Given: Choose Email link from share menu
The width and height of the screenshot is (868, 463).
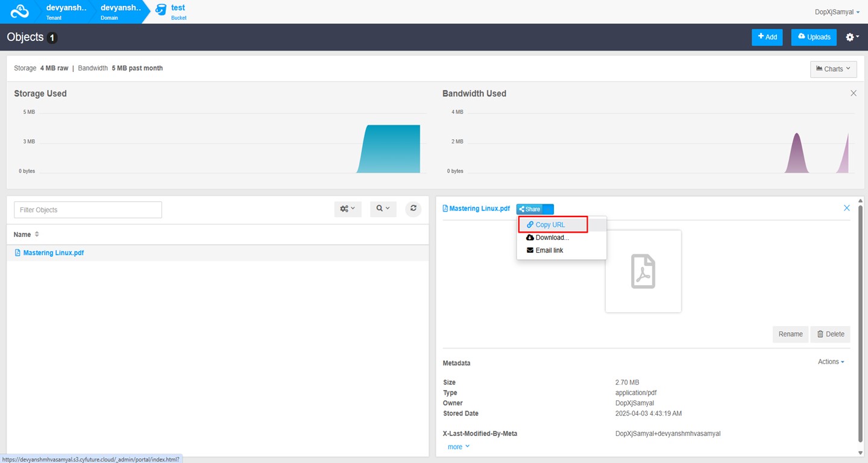Looking at the screenshot, I should [549, 250].
